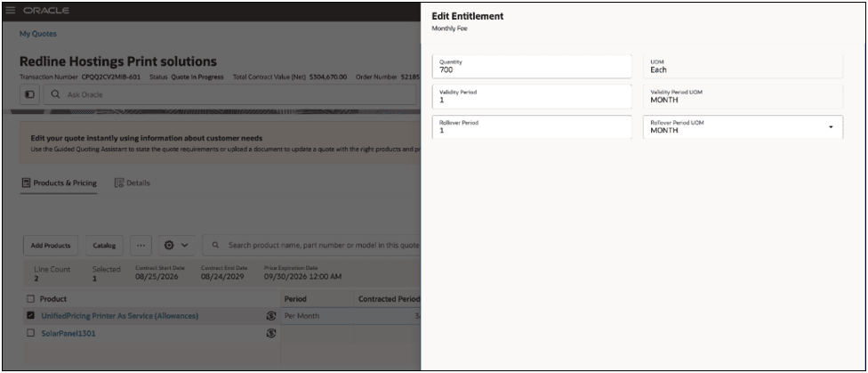
Task: Click the Quote in Progress status text
Action: coord(197,77)
